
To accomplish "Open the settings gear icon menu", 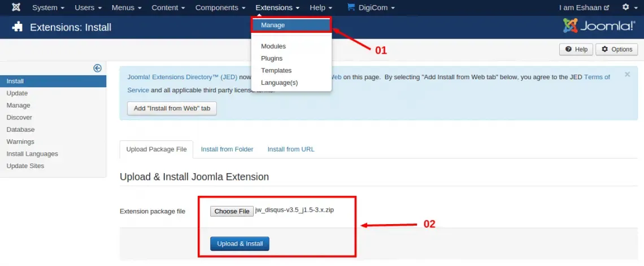I will coord(628,7).
